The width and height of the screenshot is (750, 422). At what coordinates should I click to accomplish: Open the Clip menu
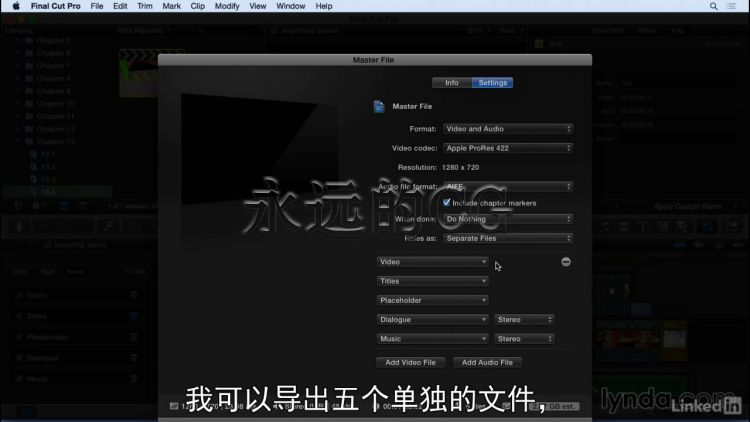tap(198, 6)
